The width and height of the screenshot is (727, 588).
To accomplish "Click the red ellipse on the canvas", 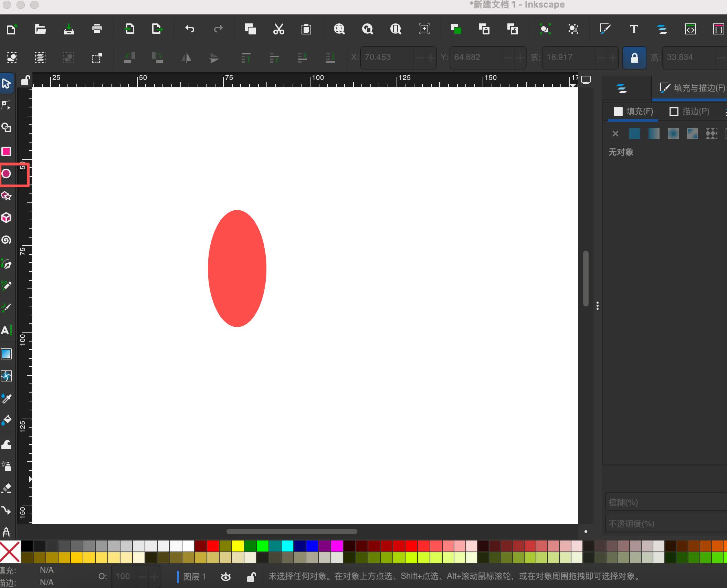I will 237,269.
